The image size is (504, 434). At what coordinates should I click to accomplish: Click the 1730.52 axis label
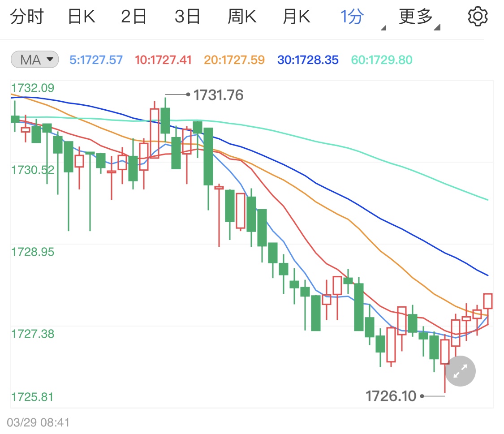33,170
